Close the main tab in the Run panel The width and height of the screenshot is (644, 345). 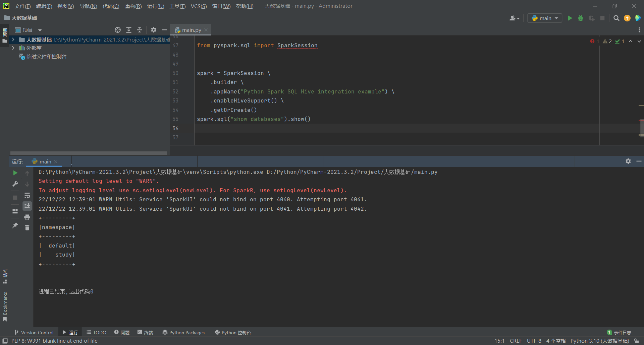[x=56, y=162]
